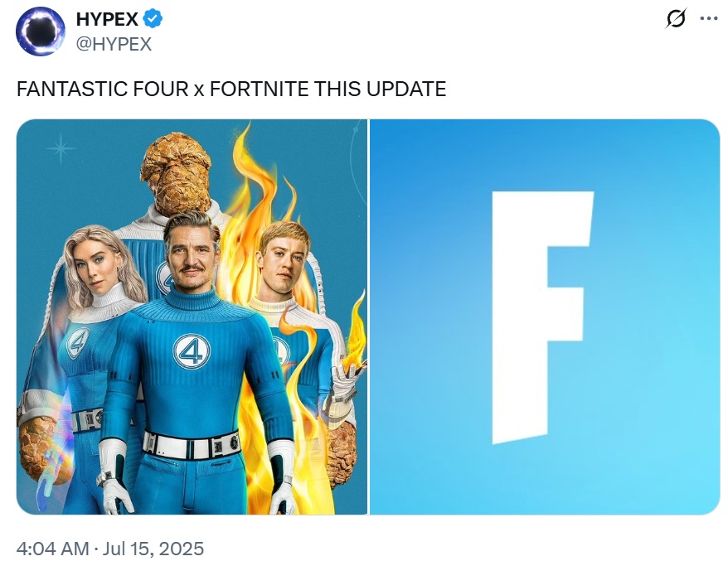The width and height of the screenshot is (728, 561).
Task: Open the HYPEX profile avatar
Action: pyautogui.click(x=41, y=31)
